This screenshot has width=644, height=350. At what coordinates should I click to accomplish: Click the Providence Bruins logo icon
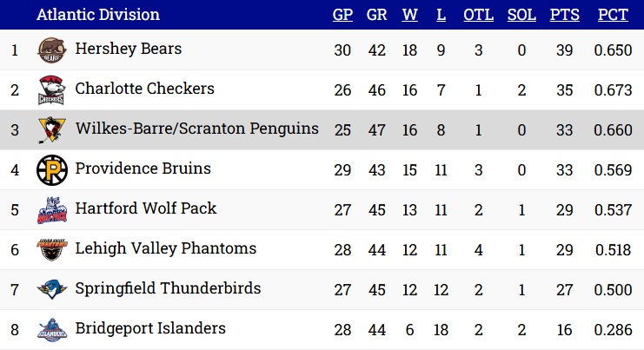pos(52,170)
